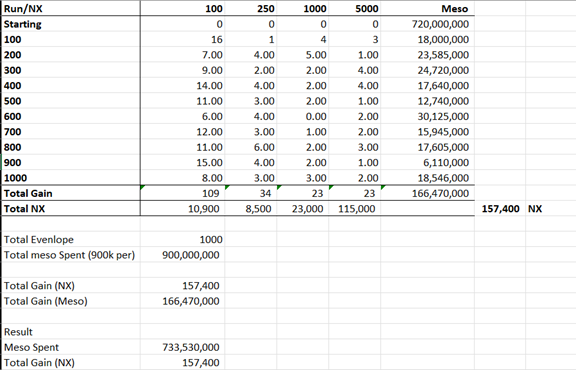Click the row 900 meso value 6,110,000
Image resolution: width=576 pixels, height=370 pixels.
427,162
